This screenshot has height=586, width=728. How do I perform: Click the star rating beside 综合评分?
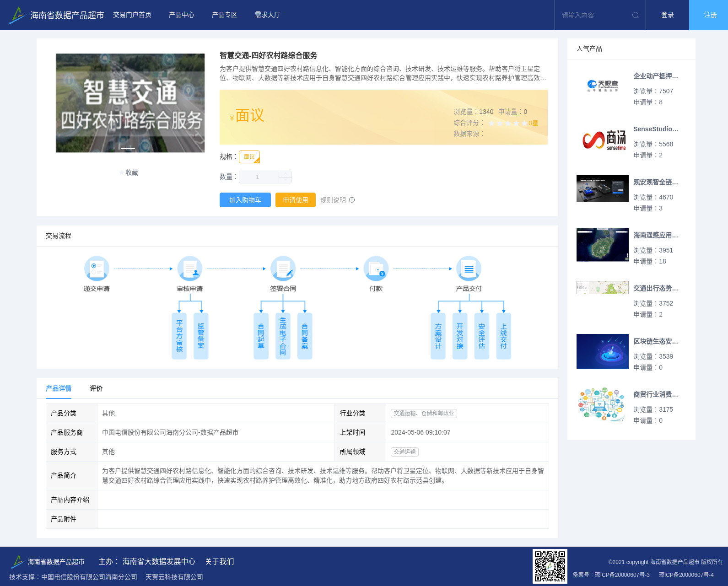pos(508,123)
